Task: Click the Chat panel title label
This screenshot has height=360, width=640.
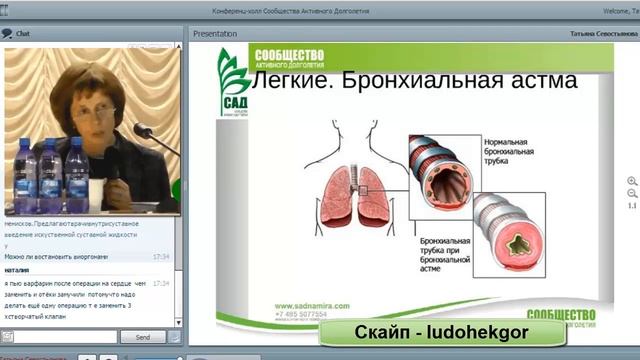Action: pos(23,33)
